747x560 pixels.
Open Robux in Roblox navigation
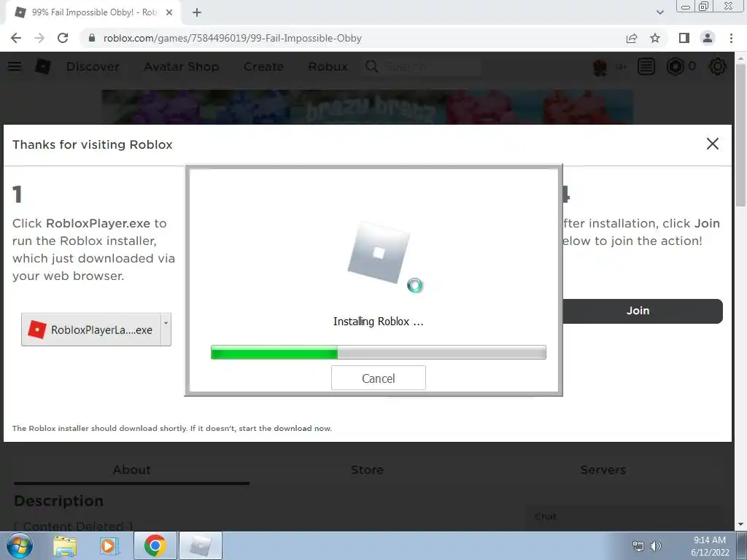click(328, 66)
